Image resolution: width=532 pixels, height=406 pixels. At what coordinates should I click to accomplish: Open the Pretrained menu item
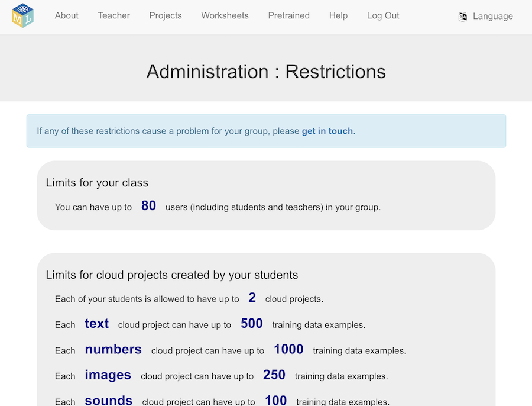288,15
